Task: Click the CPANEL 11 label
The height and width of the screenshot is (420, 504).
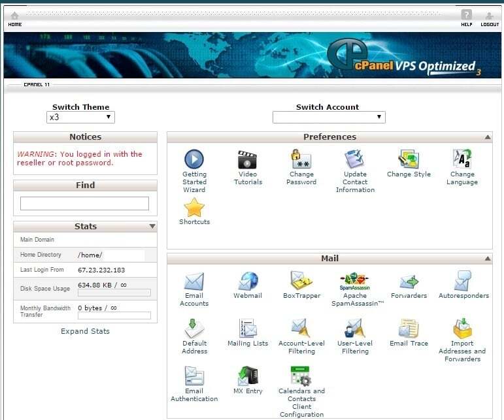Action: (x=37, y=84)
